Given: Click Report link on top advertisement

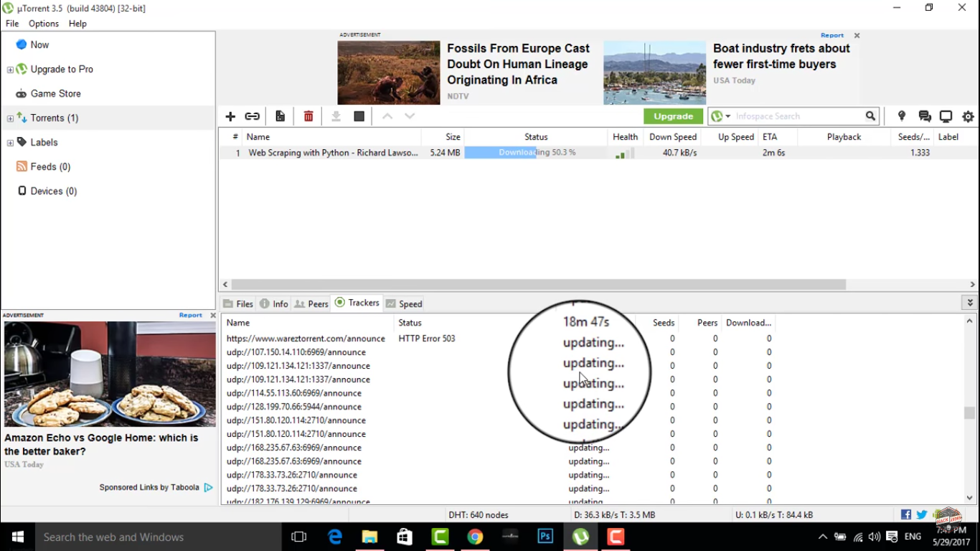Looking at the screenshot, I should pos(832,35).
